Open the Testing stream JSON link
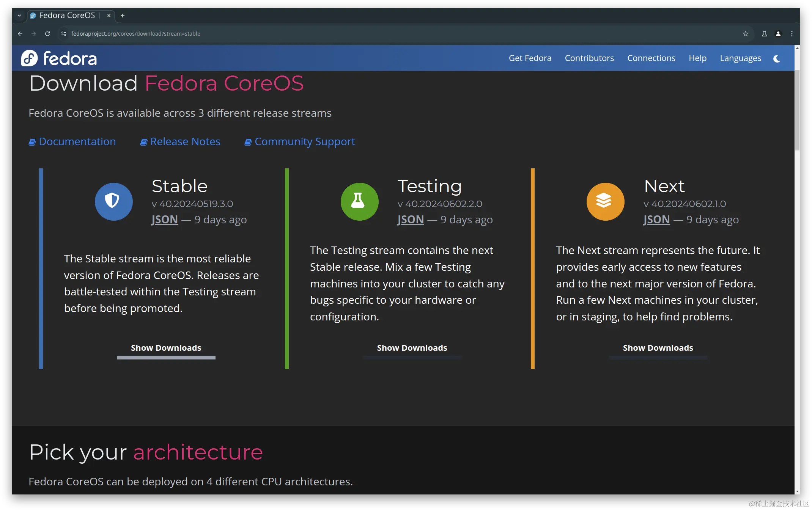 pos(411,220)
